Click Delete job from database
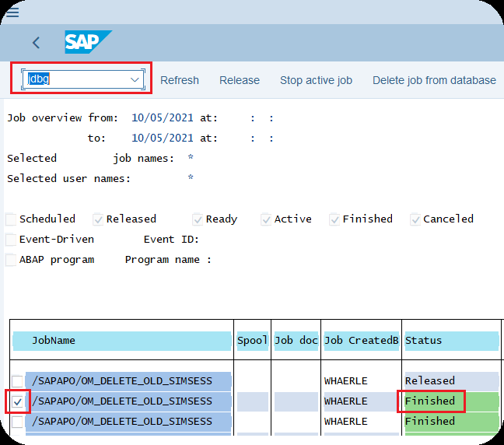The height and width of the screenshot is (445, 504). point(434,80)
